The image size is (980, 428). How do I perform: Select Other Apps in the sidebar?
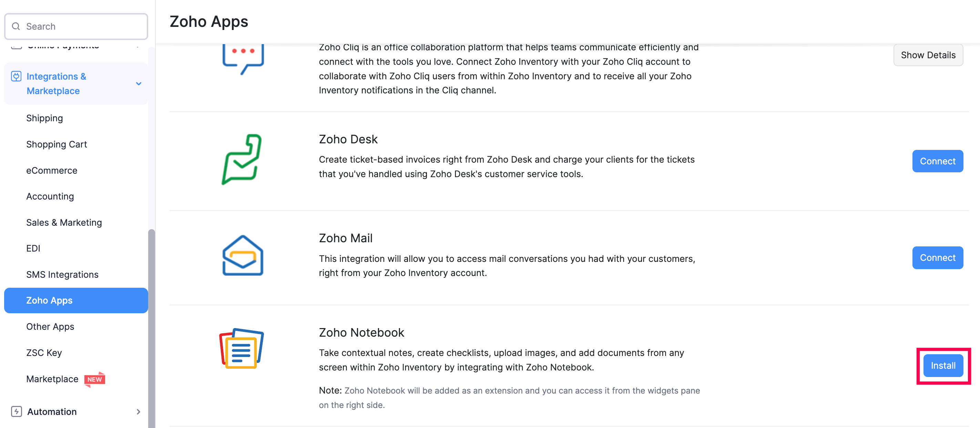coord(50,326)
